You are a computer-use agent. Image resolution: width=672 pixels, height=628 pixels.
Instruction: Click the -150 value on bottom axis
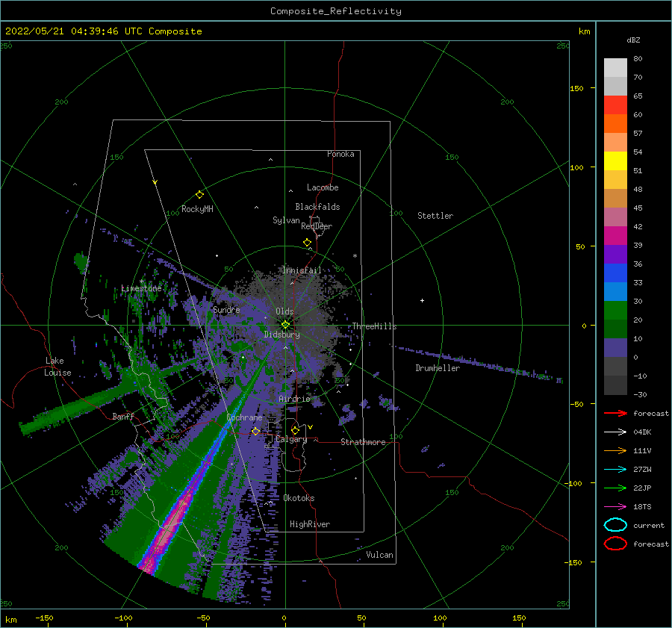click(44, 618)
